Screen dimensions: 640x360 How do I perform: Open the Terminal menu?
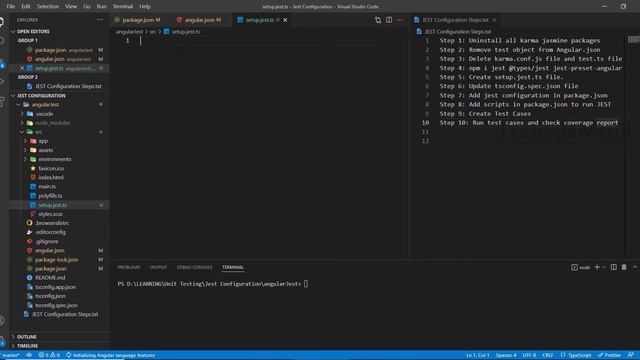point(122,7)
